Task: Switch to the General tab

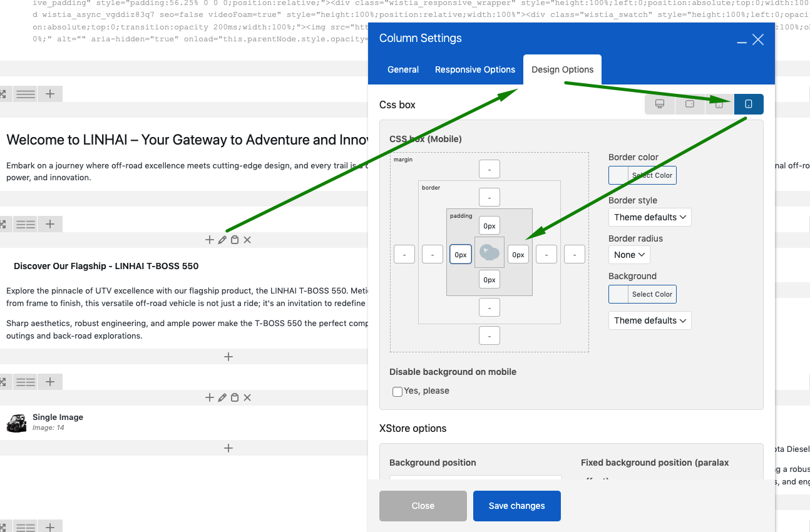Action: (403, 69)
